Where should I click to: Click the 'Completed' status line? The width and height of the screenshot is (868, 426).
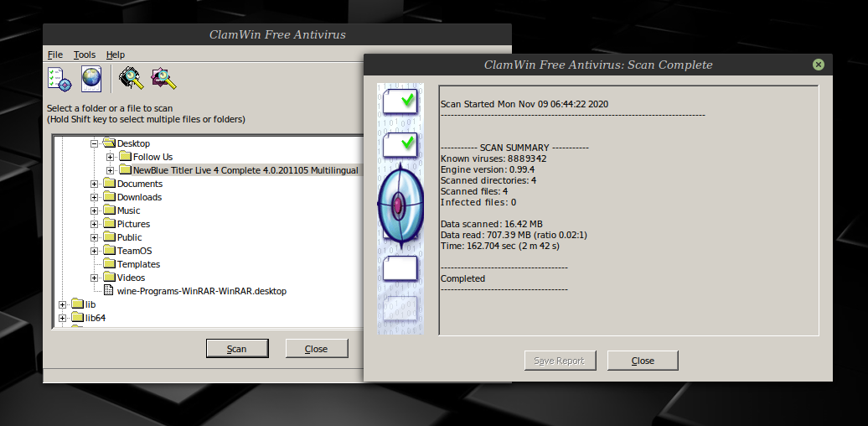462,278
